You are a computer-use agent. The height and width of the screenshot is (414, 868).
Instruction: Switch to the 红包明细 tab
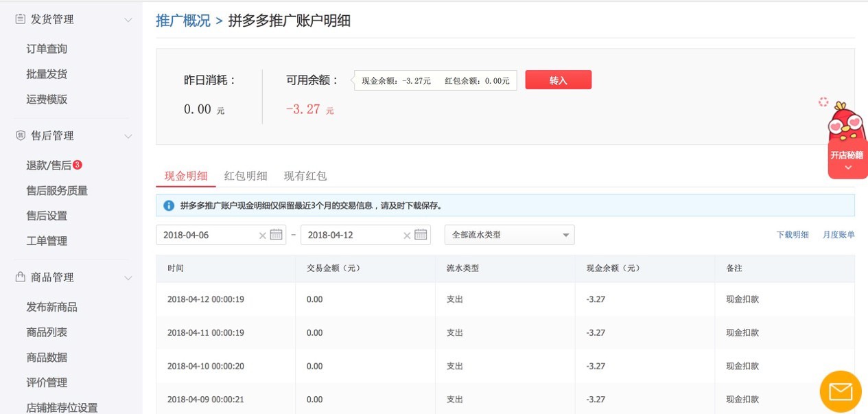[x=246, y=176]
